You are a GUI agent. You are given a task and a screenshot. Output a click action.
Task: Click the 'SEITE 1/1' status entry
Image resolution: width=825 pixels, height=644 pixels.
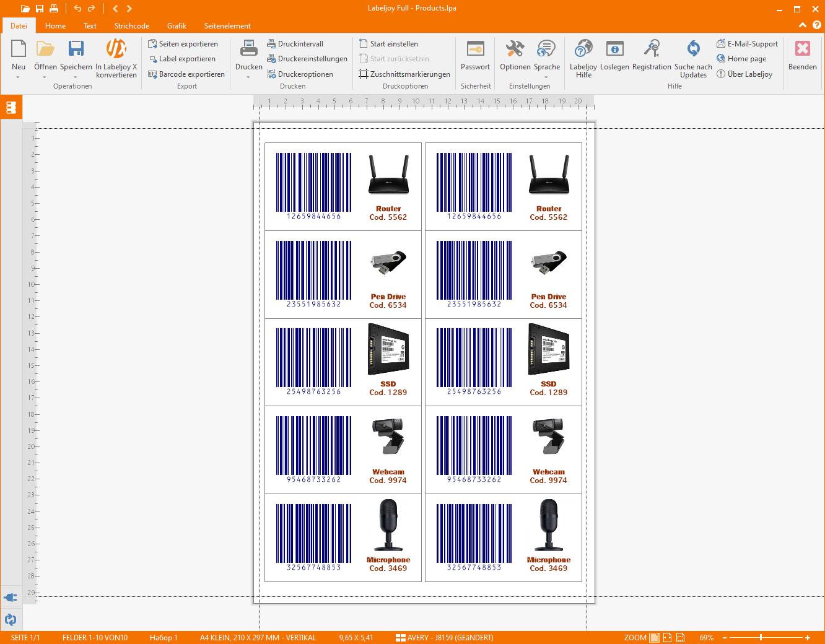coord(25,637)
